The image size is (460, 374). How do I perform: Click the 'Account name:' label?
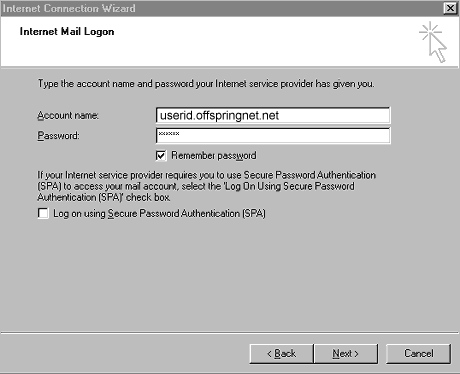pos(68,116)
